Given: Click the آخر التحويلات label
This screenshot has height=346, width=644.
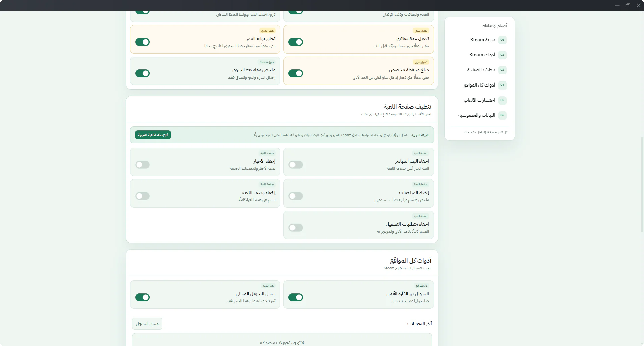Looking at the screenshot, I should click(420, 324).
